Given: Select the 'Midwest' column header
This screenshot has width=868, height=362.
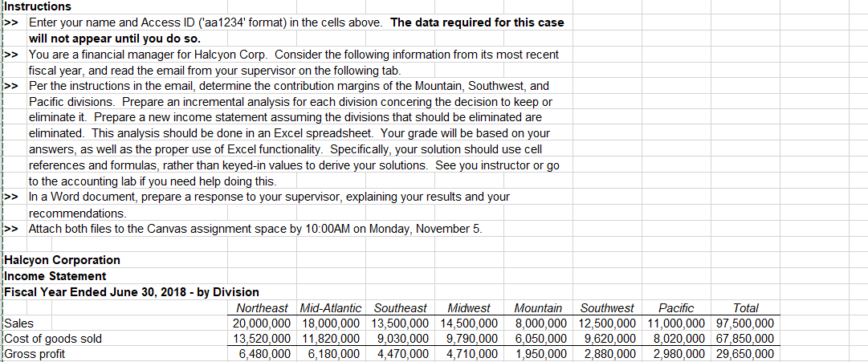Looking at the screenshot, I should [468, 307].
